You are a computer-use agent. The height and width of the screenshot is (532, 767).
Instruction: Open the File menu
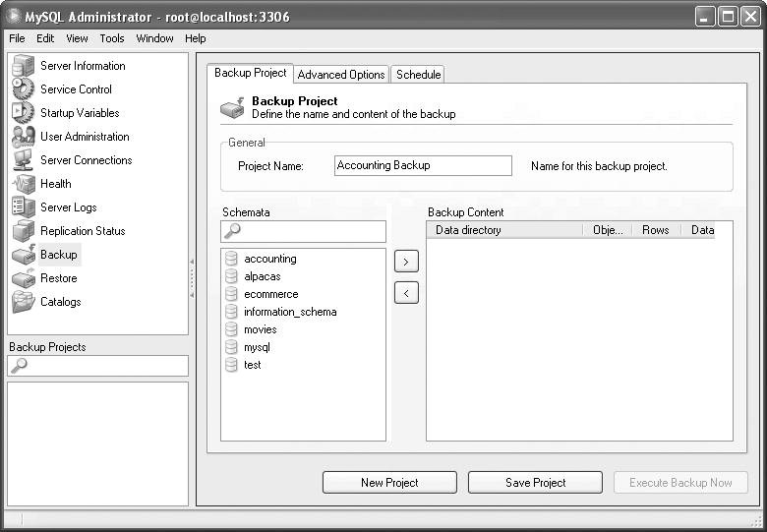[x=17, y=38]
